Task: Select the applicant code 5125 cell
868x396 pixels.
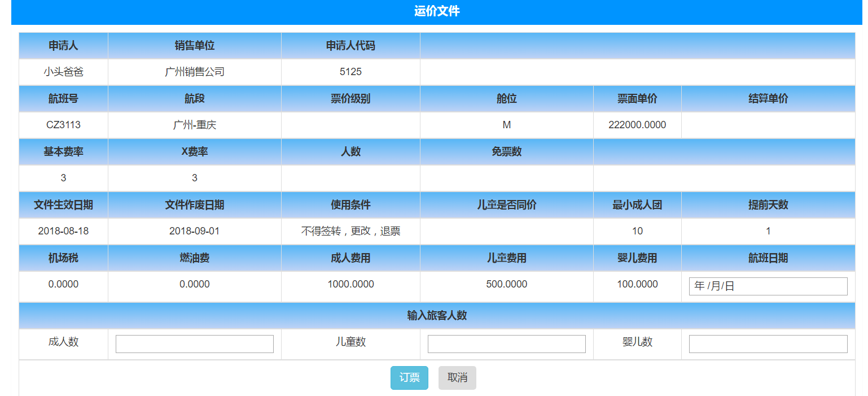Action: [350, 72]
